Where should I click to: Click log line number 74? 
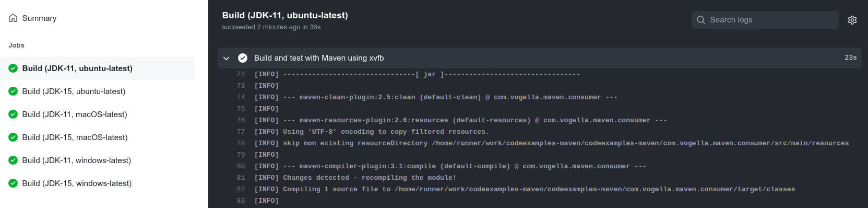click(x=241, y=97)
